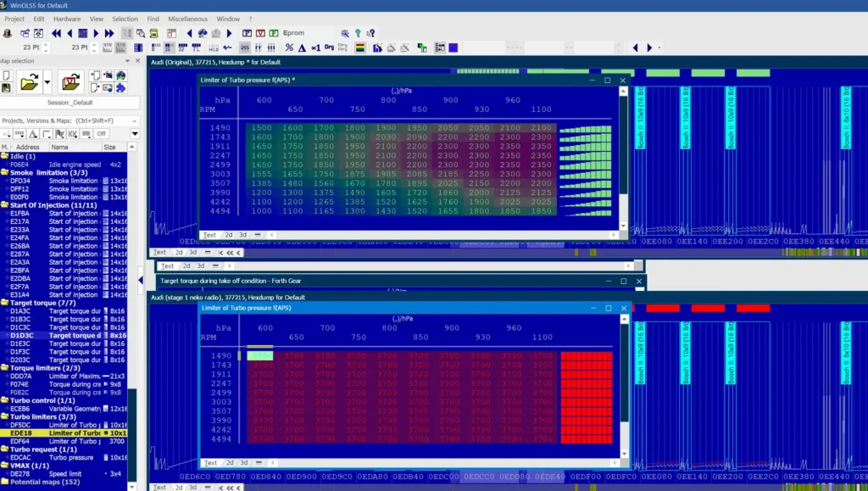Toggle the 16-bit view mode button
The height and width of the screenshot is (491, 868).
point(170,47)
